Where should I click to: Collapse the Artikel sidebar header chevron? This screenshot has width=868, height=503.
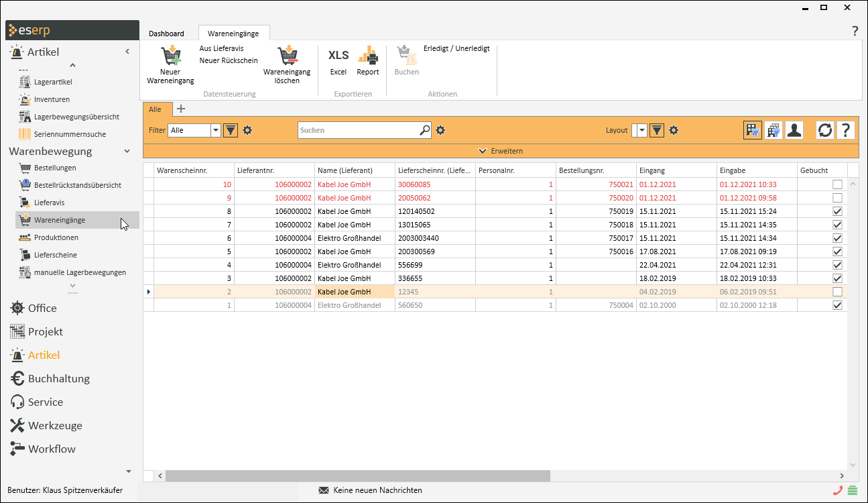click(x=127, y=52)
